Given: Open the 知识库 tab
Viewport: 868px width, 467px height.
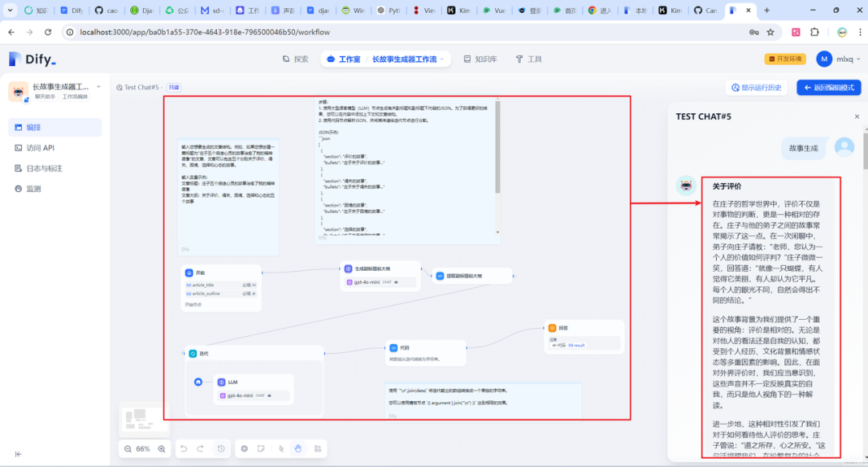Looking at the screenshot, I should (480, 59).
